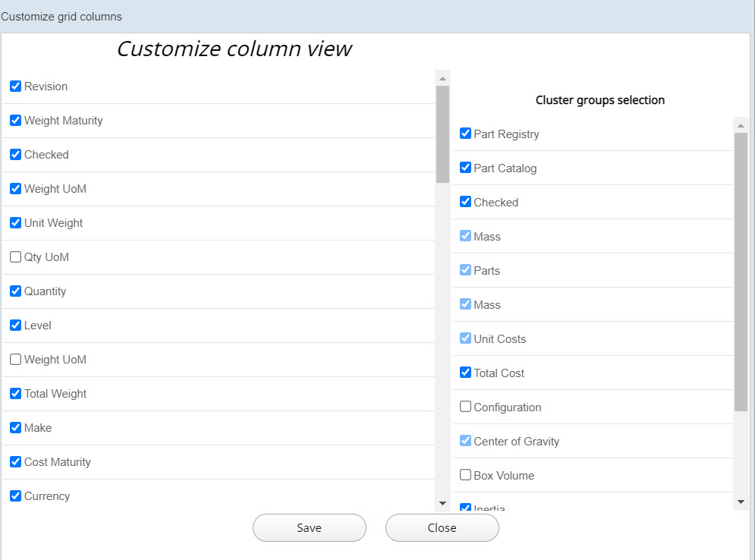Uncheck Total Cost in cluster groups
Viewport: 755px width, 560px height.
click(465, 372)
